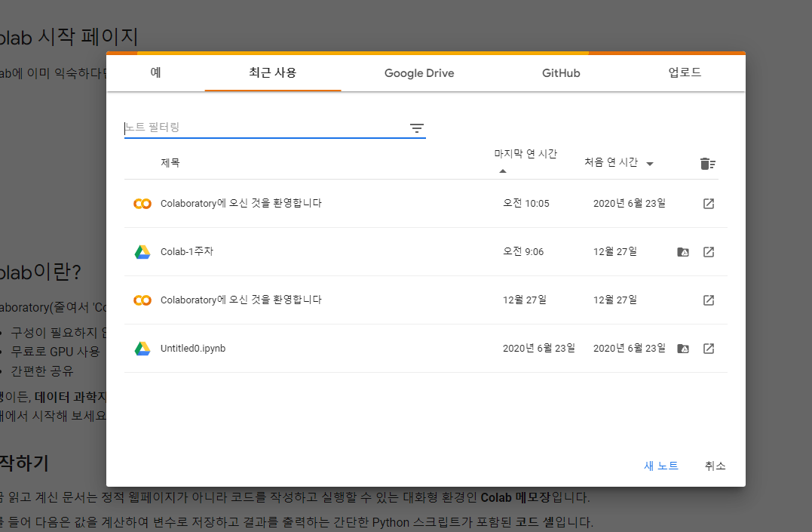
Task: Open the Colab-1주차 notebook
Action: pyautogui.click(x=186, y=251)
